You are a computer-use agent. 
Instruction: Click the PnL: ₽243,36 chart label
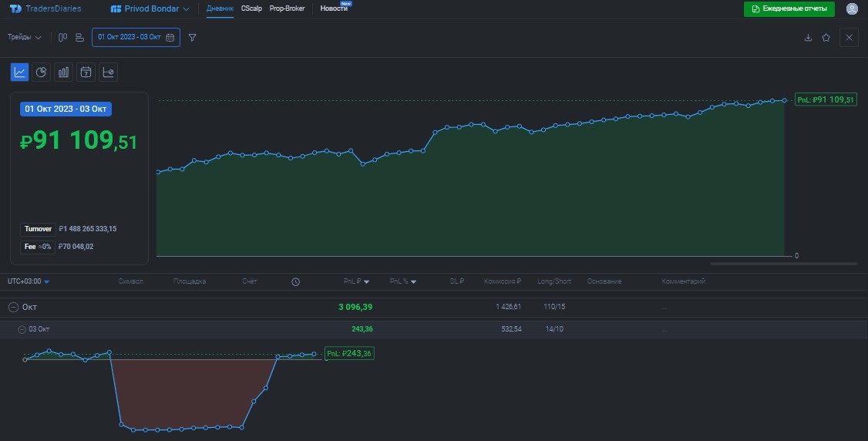[x=349, y=354]
